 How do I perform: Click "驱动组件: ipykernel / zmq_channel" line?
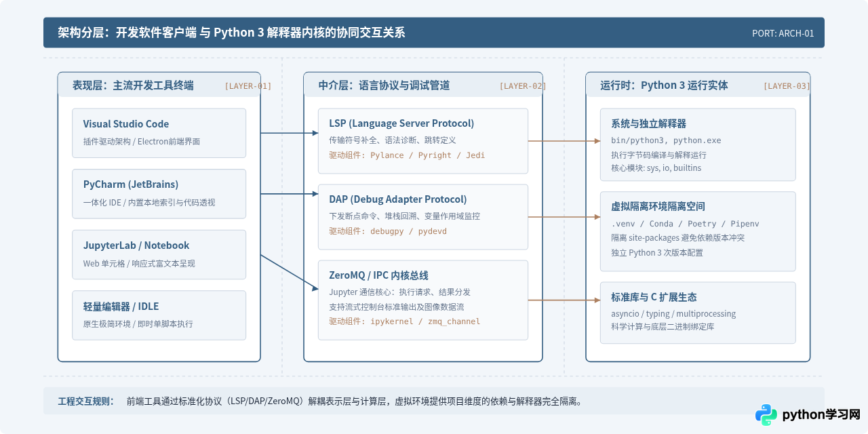coord(405,321)
